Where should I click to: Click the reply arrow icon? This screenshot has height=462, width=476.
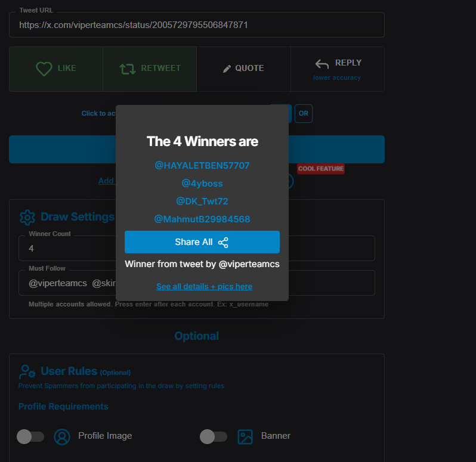pos(322,64)
